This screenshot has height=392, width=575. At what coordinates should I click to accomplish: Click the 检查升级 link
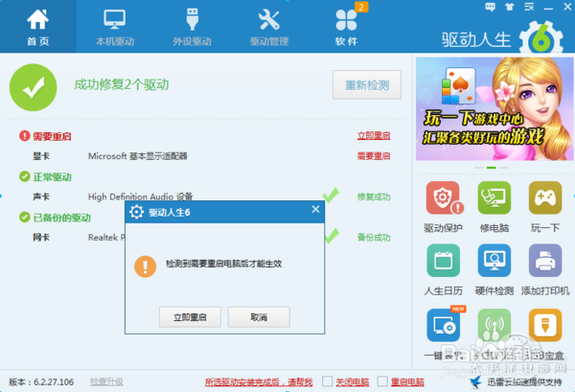pyautogui.click(x=106, y=381)
